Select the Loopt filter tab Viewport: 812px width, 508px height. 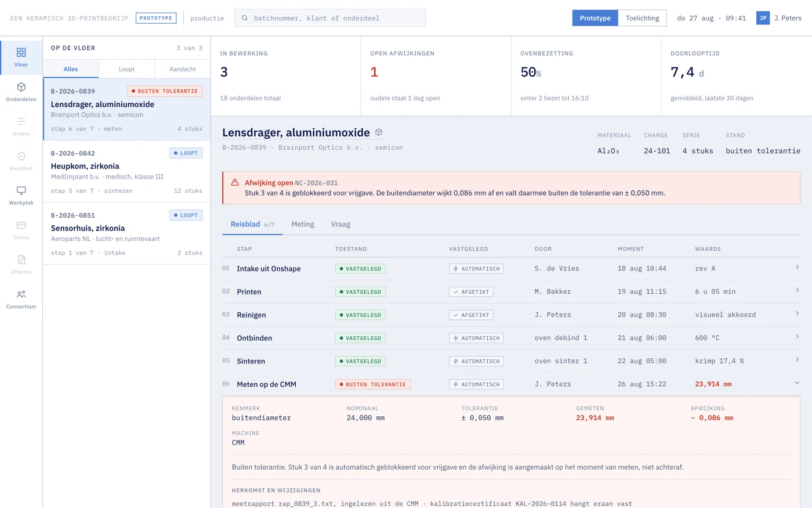point(126,69)
